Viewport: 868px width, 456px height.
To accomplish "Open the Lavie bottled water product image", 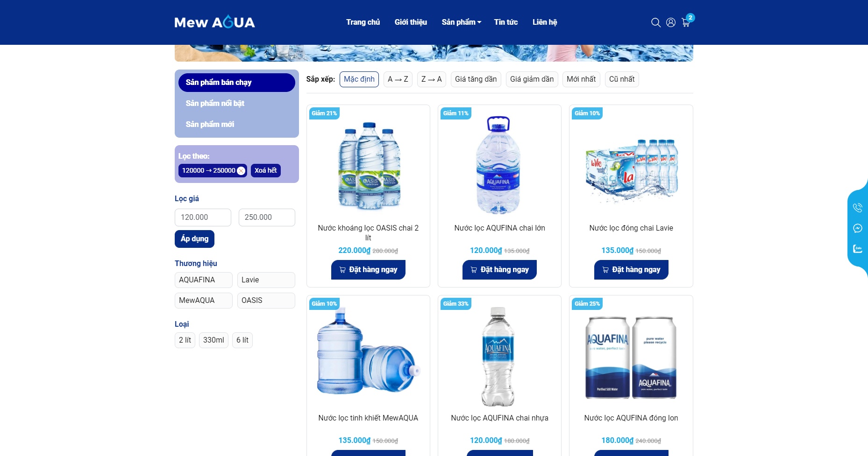I will tap(631, 166).
